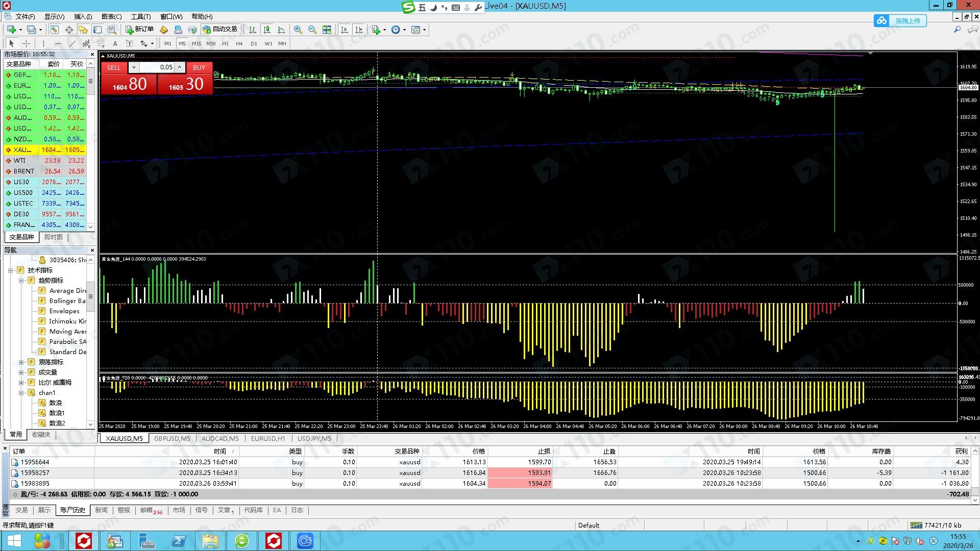Open a new chart window
The height and width of the screenshot is (551, 980).
[x=11, y=30]
